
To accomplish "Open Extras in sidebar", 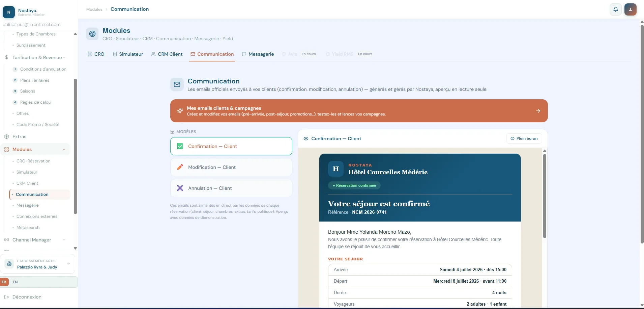I will [19, 137].
